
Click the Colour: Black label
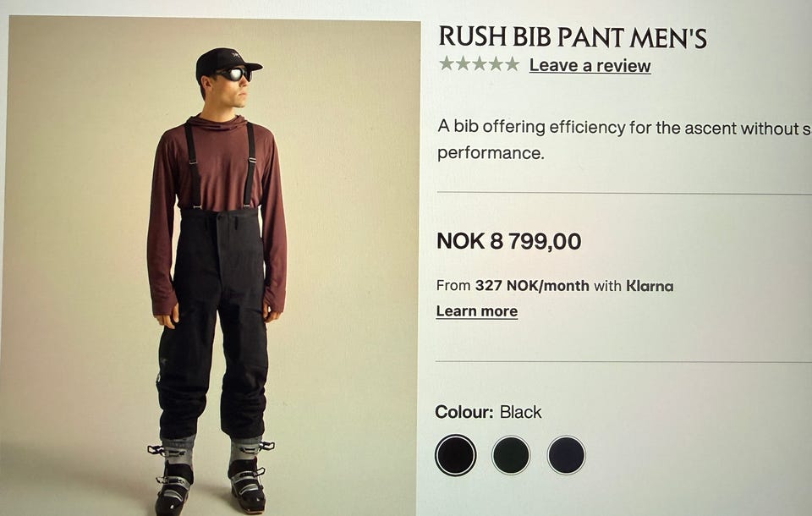pos(488,412)
